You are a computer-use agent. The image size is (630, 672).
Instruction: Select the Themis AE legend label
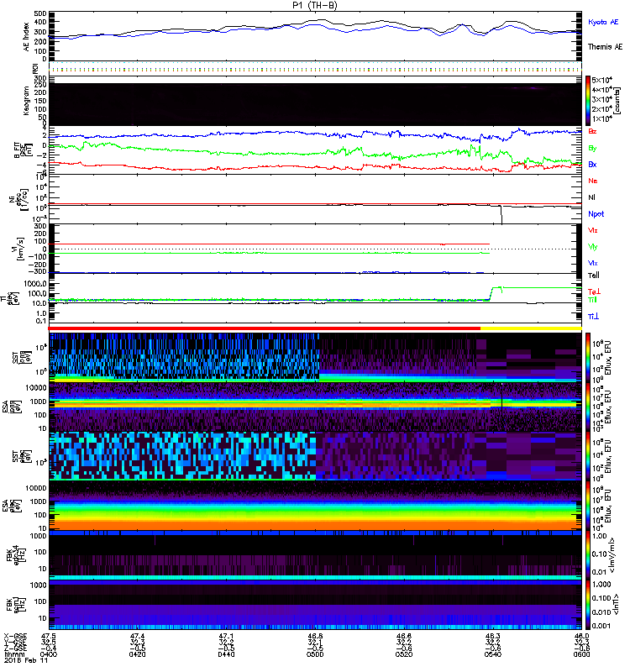(605, 47)
